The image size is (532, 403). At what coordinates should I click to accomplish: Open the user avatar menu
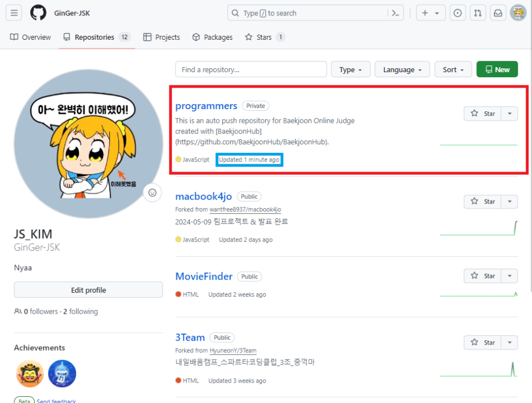click(518, 13)
